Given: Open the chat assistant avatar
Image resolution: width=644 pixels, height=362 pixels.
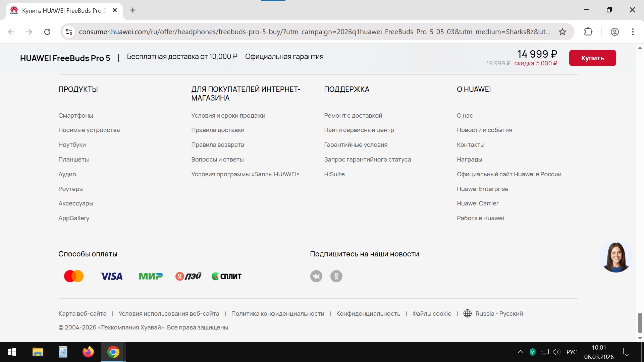Looking at the screenshot, I should 616,257.
